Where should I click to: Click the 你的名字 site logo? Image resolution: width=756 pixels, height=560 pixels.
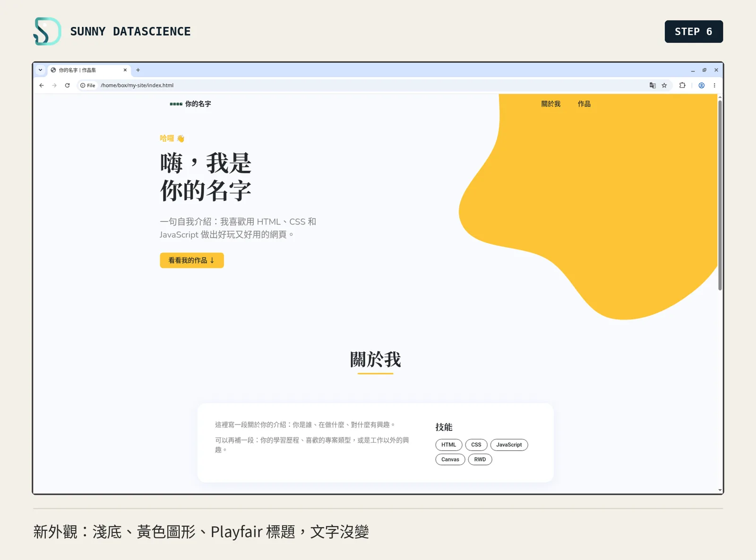click(x=190, y=104)
